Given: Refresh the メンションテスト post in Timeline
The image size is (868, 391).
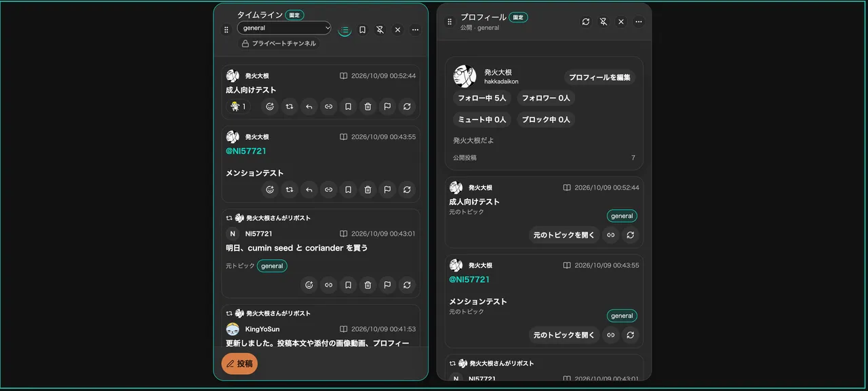Looking at the screenshot, I should coord(407,190).
